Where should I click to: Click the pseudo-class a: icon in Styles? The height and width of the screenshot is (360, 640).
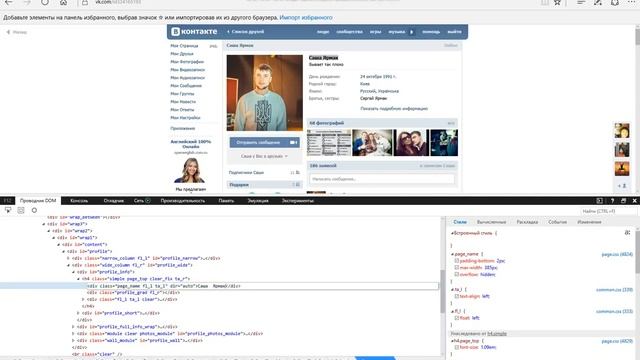point(627,233)
